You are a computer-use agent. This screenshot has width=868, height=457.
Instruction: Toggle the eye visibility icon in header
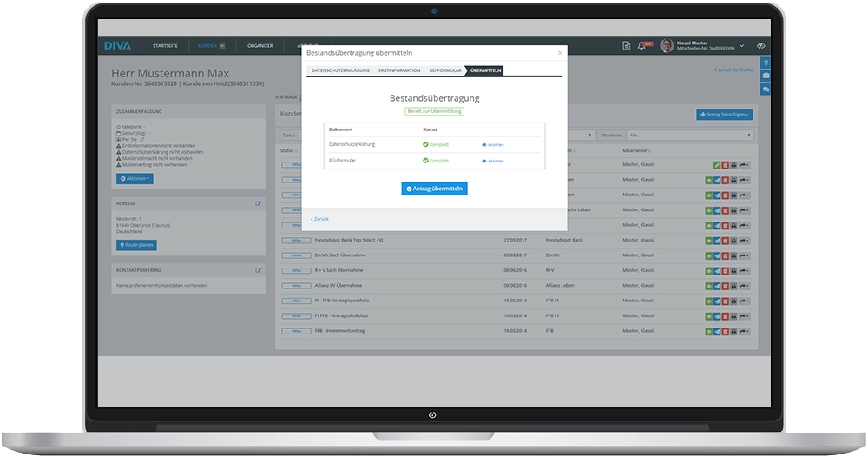pos(760,45)
